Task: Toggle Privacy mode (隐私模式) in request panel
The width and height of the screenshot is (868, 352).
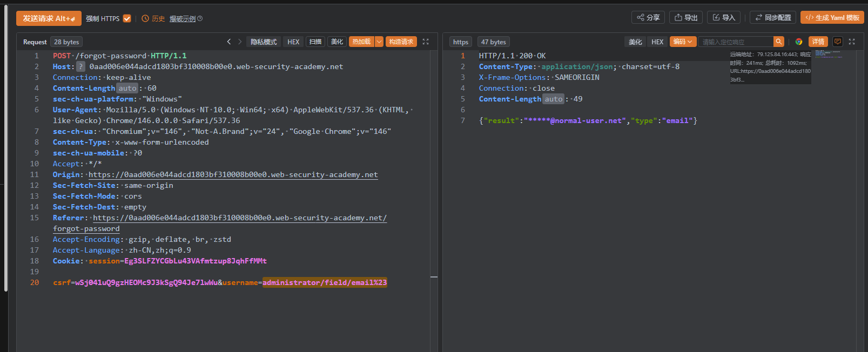Action: [264, 42]
